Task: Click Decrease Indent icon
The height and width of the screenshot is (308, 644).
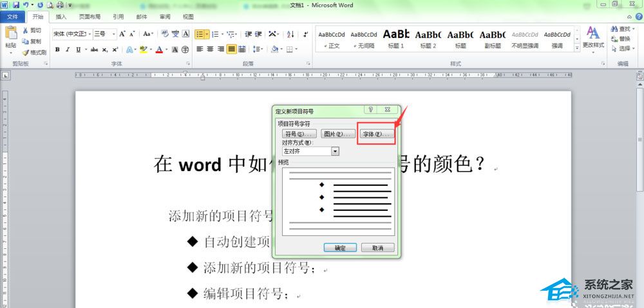Action: click(x=248, y=34)
